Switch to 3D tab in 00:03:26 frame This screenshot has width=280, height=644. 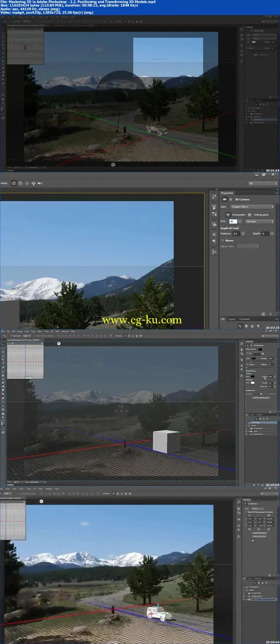coord(223,319)
